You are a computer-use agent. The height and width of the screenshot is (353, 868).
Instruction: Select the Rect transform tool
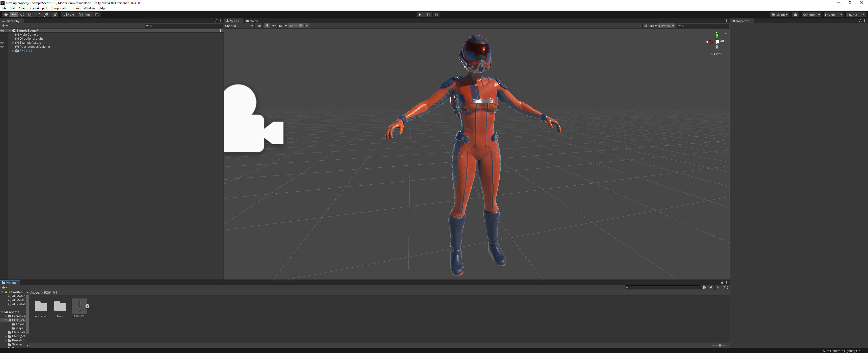click(x=38, y=15)
